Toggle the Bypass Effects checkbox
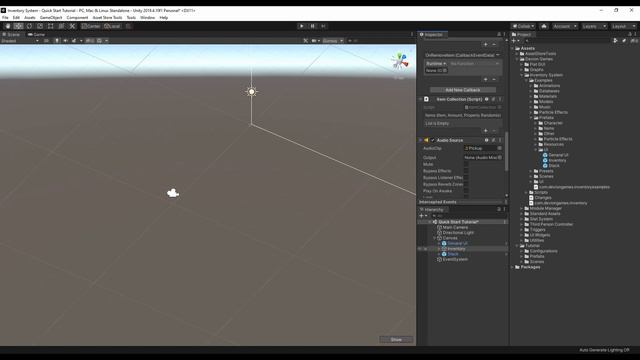640x360 pixels. coord(466,171)
